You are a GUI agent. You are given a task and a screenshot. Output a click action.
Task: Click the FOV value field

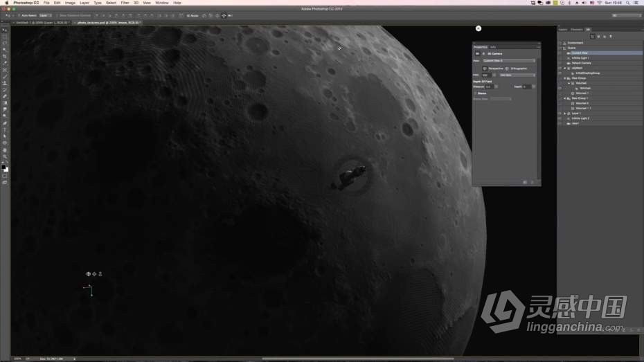pos(487,75)
